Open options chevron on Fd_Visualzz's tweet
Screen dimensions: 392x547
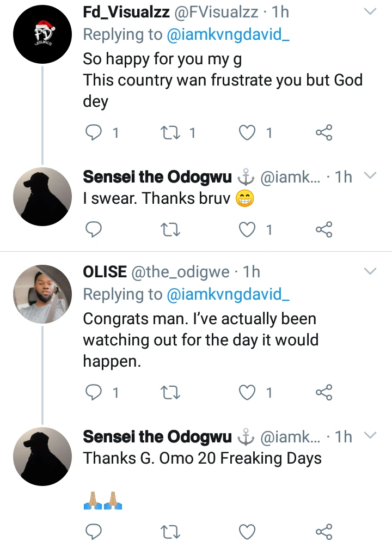point(370,11)
